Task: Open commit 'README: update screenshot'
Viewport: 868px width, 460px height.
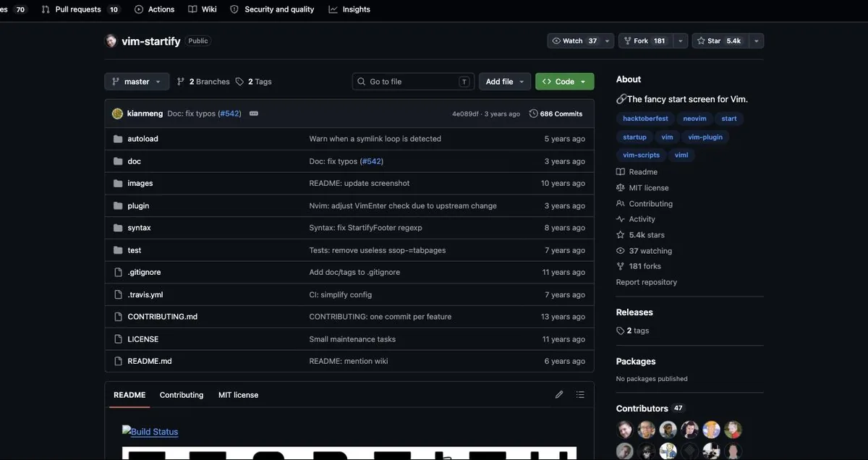Action: (359, 184)
